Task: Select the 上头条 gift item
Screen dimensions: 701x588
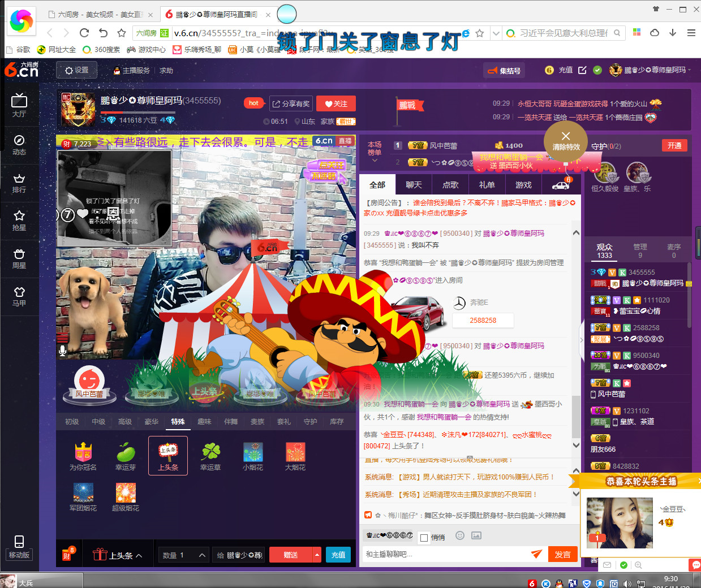Action: (x=168, y=456)
